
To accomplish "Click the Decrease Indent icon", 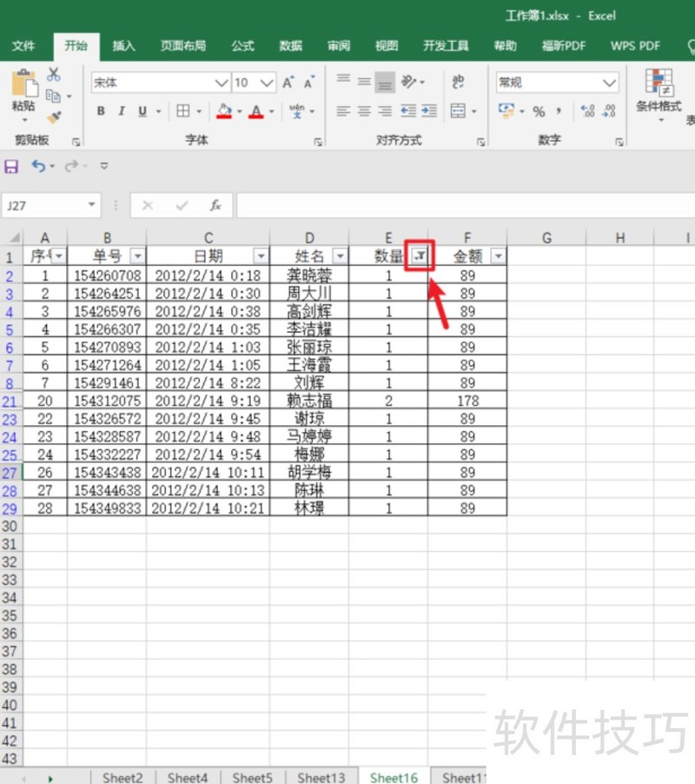I will pos(408,111).
